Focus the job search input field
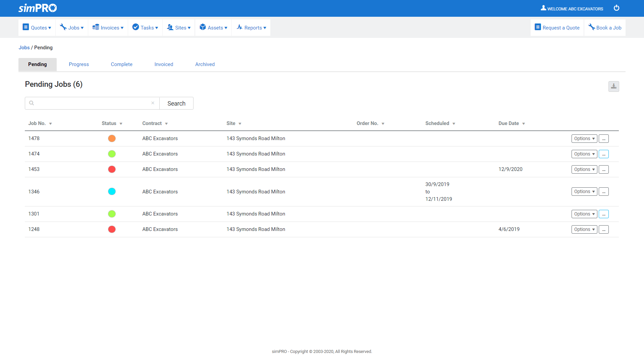Screen dimensions: 644x362 pyautogui.click(x=92, y=103)
